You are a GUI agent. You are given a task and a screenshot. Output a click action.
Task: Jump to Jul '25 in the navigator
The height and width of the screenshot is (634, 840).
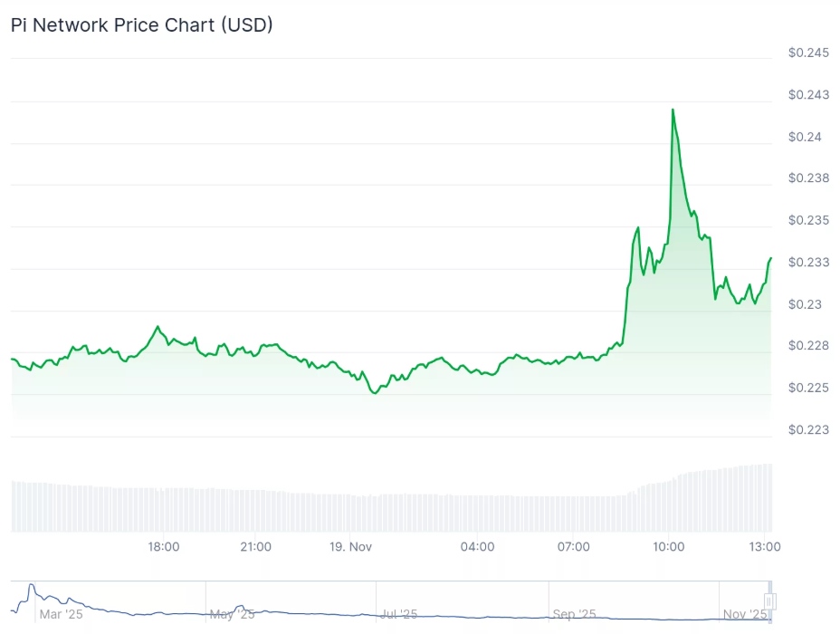397,615
